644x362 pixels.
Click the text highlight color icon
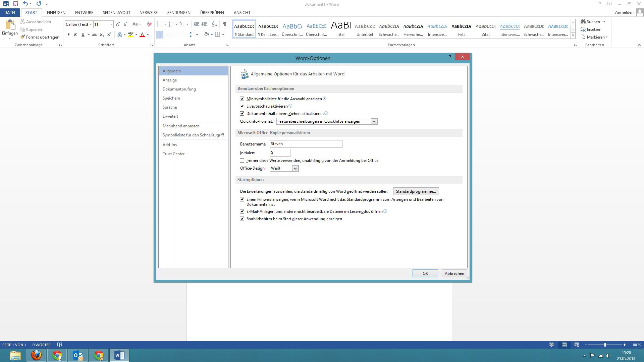pyautogui.click(x=130, y=34)
